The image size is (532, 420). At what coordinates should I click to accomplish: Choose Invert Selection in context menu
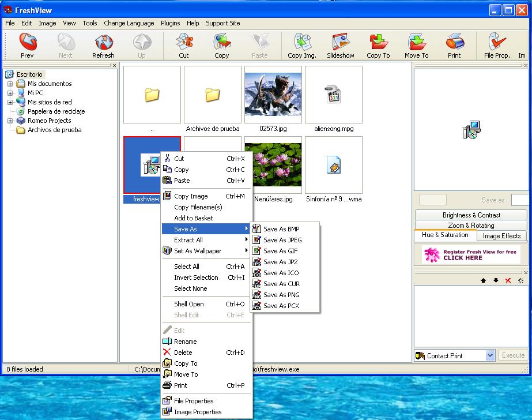206,277
